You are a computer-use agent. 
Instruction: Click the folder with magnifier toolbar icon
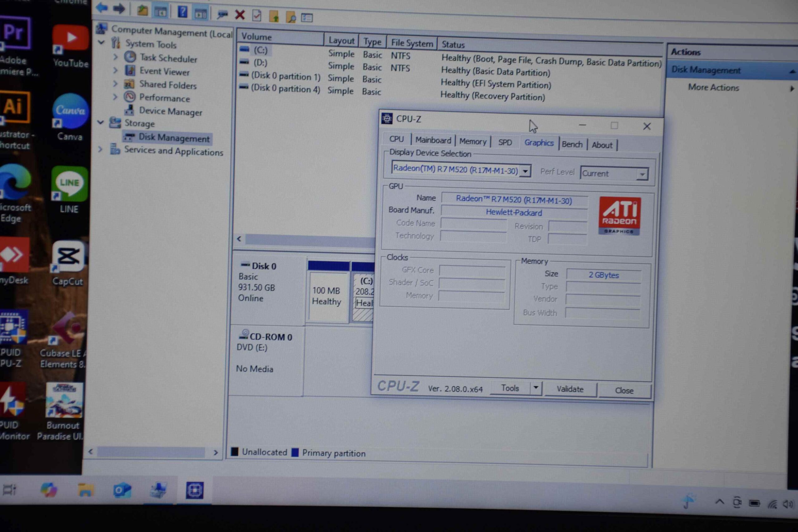tap(291, 17)
